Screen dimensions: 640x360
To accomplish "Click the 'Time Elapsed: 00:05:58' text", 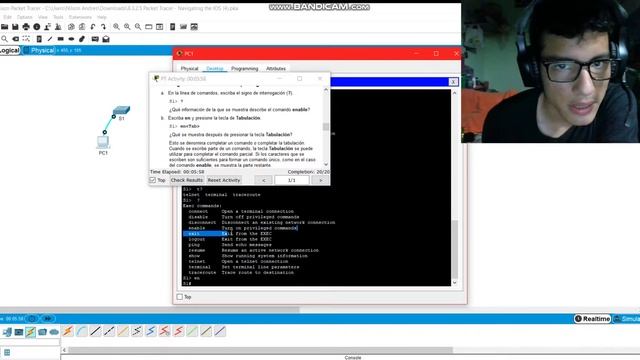I will pos(177,172).
